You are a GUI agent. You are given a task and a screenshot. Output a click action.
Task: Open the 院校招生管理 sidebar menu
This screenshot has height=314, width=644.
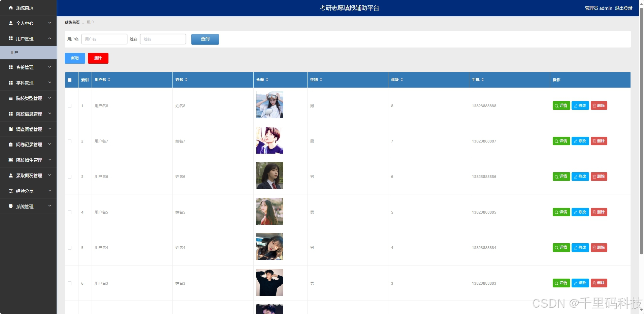point(28,160)
